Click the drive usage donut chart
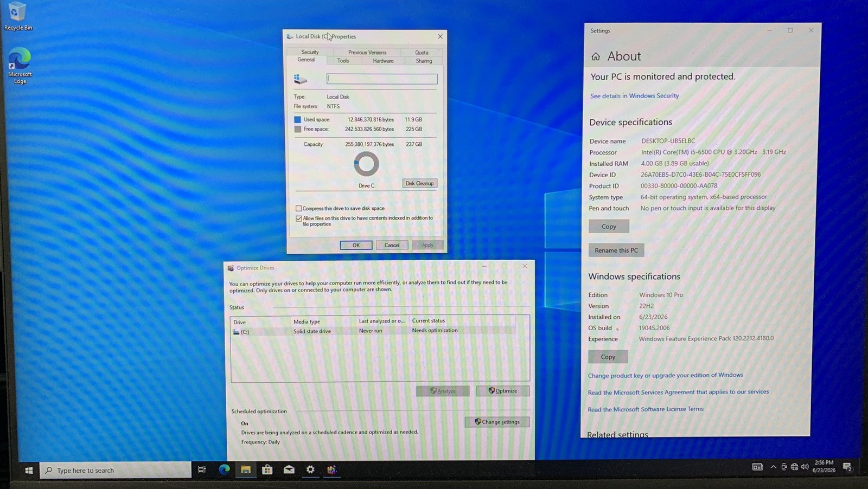The image size is (868, 489). click(366, 164)
